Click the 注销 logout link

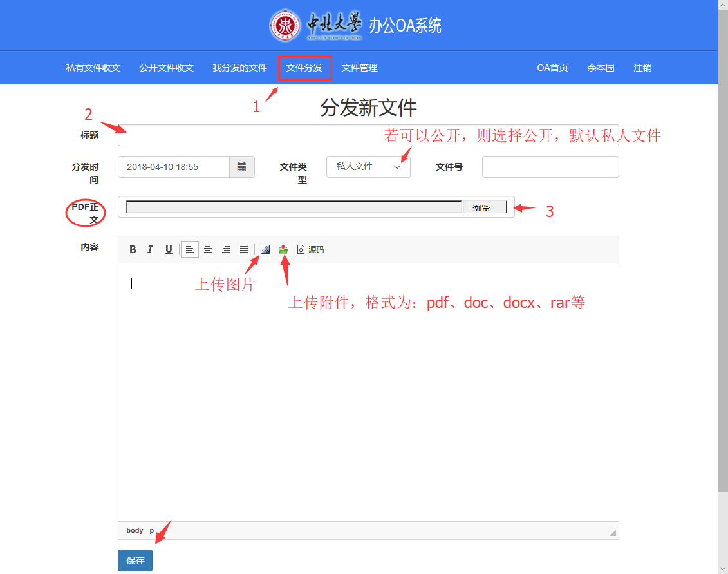642,68
